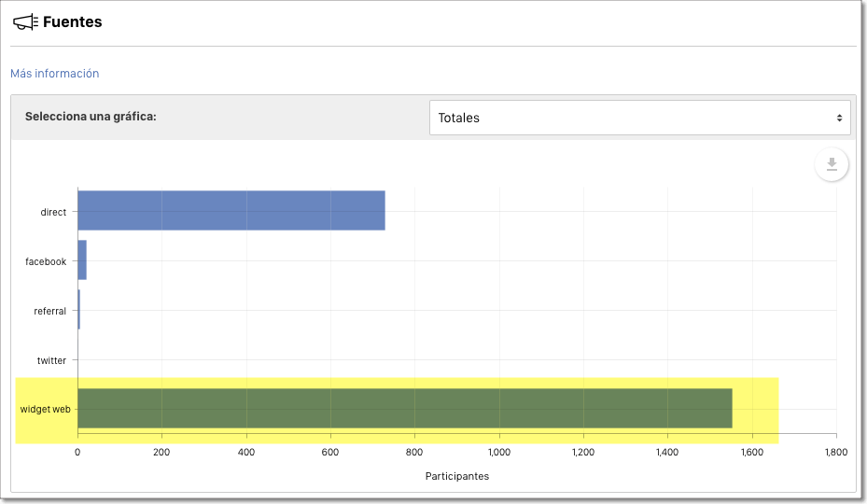
Task: Click the widget web bar
Action: (404, 409)
